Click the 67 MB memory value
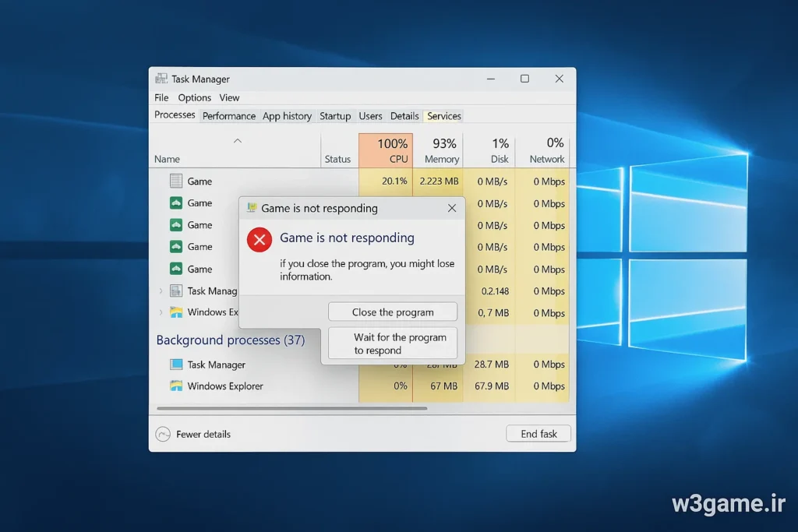 tap(443, 386)
